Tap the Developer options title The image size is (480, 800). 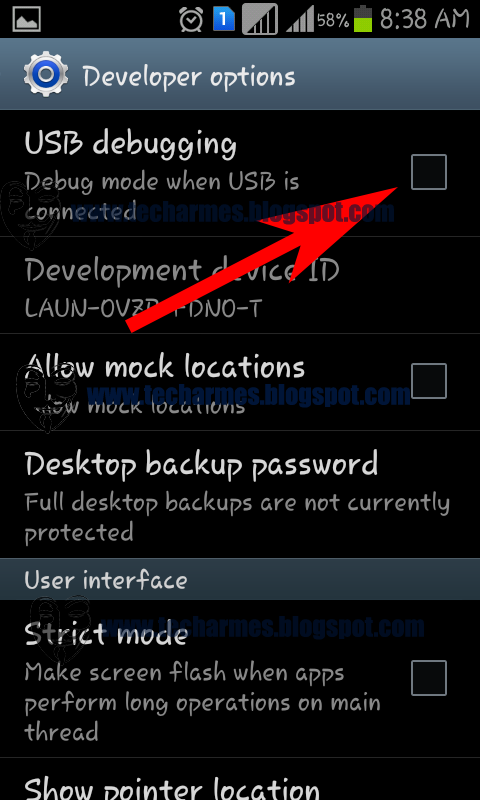(x=189, y=77)
